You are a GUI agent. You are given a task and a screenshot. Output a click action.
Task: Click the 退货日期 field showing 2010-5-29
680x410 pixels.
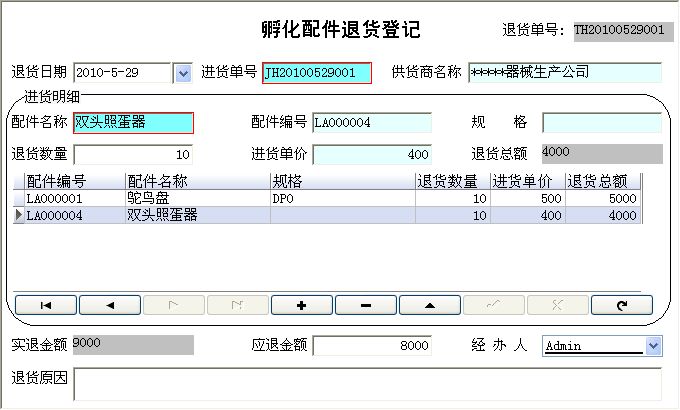(122, 73)
